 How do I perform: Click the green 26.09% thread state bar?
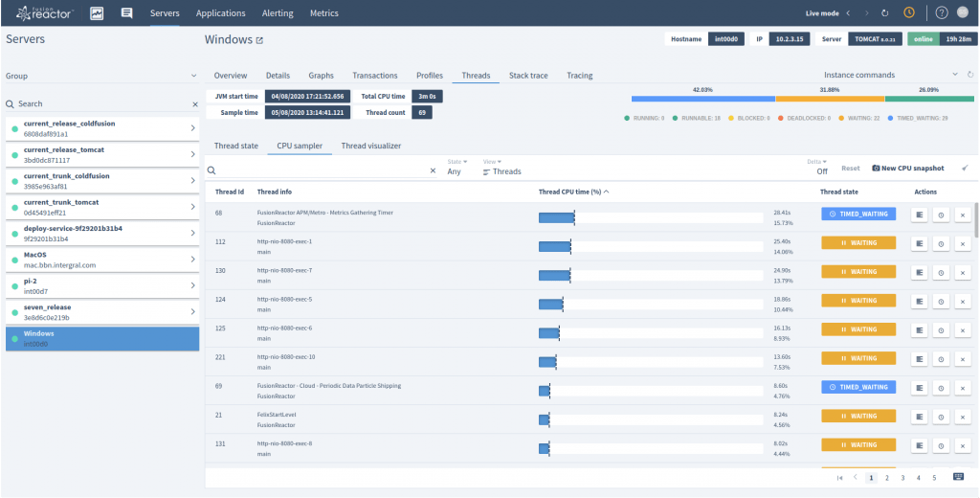click(x=929, y=99)
